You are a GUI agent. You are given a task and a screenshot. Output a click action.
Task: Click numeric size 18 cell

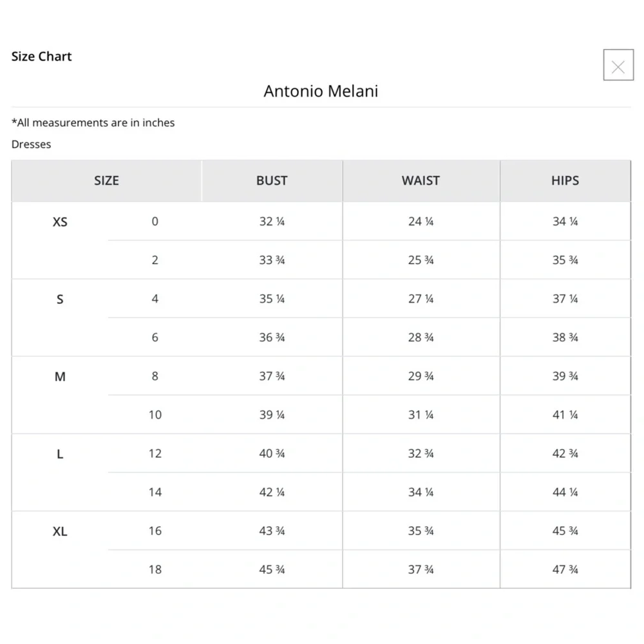(155, 569)
